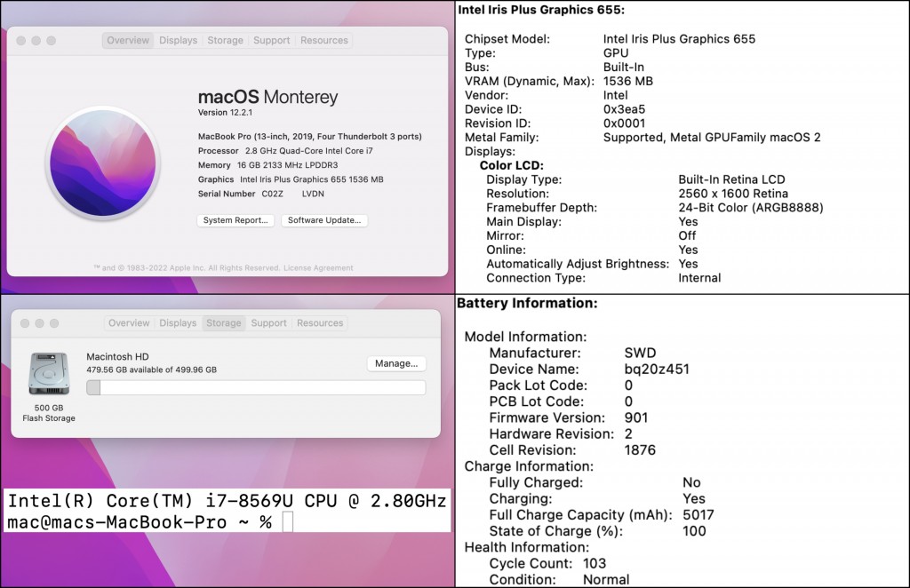The width and height of the screenshot is (910, 588).
Task: Click Framebuffer Depth value
Action: 750,208
